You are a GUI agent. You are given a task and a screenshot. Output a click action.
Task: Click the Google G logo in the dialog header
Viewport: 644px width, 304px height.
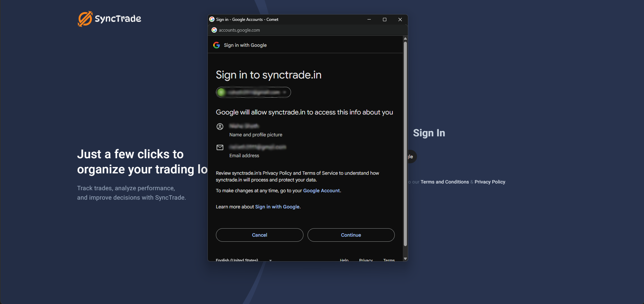(217, 45)
